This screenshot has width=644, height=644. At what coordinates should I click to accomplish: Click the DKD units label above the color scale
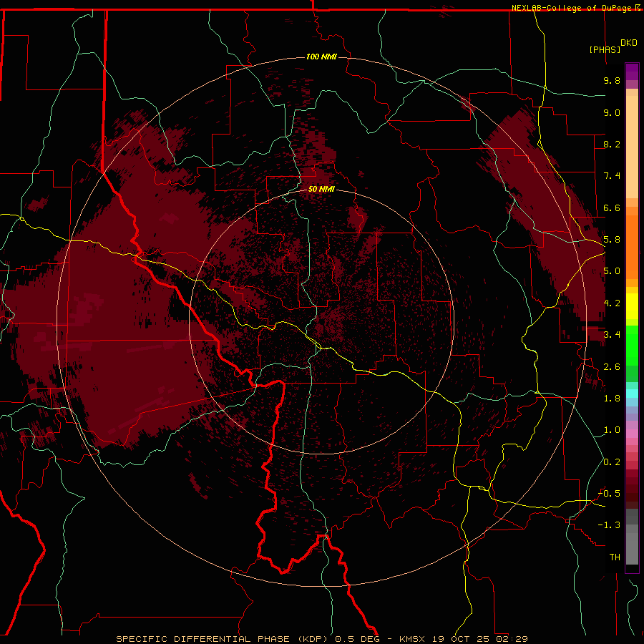(629, 43)
